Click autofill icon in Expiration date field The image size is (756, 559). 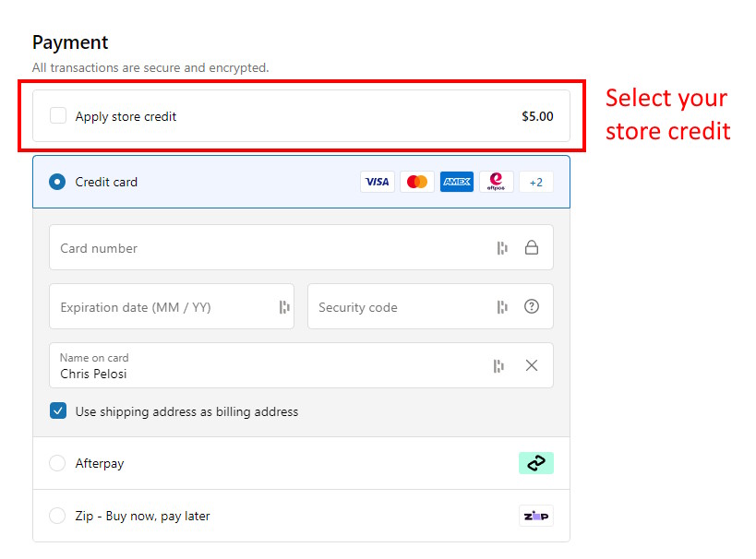(284, 307)
